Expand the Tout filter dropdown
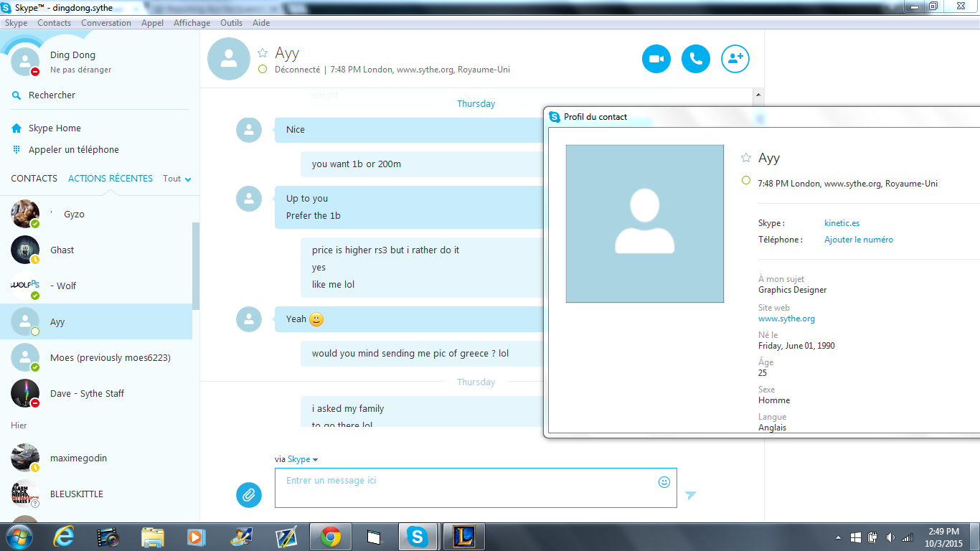 click(177, 179)
